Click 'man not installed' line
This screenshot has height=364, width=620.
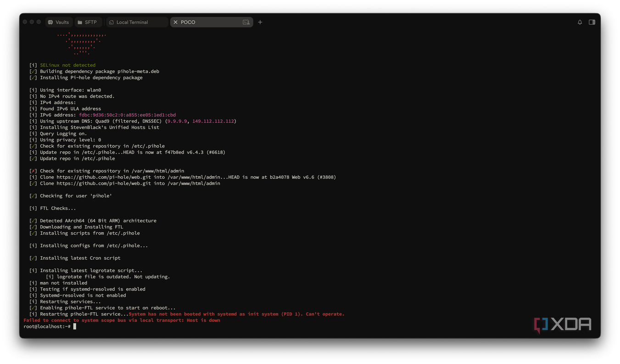(x=63, y=283)
